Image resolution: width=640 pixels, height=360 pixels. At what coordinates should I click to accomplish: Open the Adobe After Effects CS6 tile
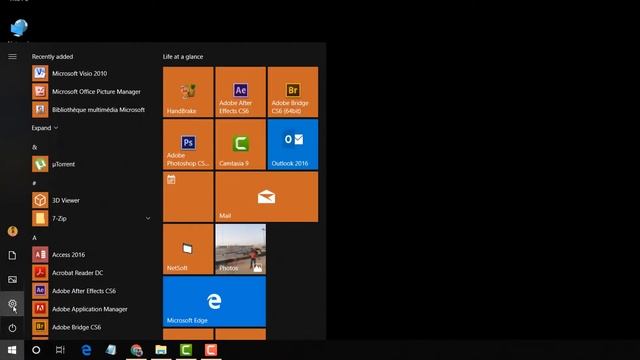coord(240,92)
